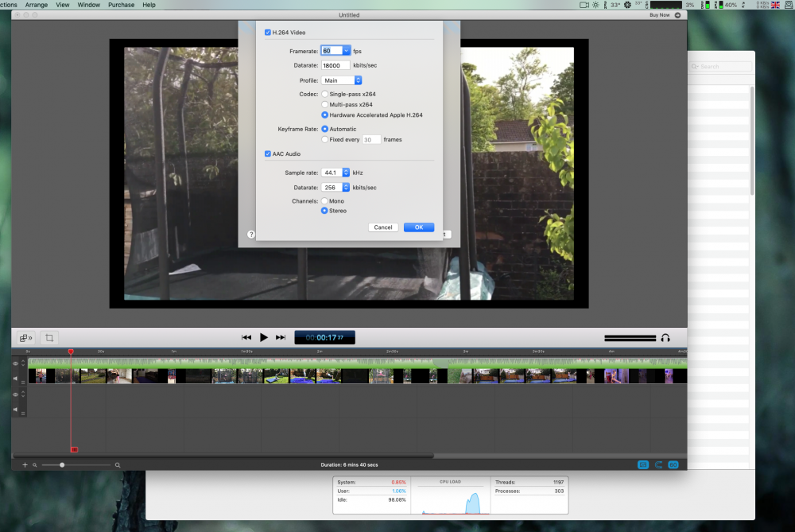The height and width of the screenshot is (532, 795).
Task: Uncheck the AAC Audio checkbox
Action: [268, 153]
